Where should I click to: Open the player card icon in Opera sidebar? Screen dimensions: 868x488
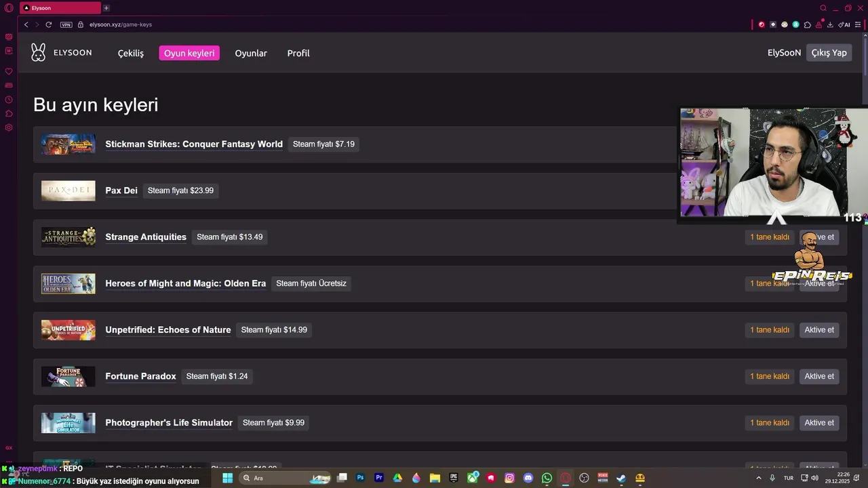click(9, 85)
